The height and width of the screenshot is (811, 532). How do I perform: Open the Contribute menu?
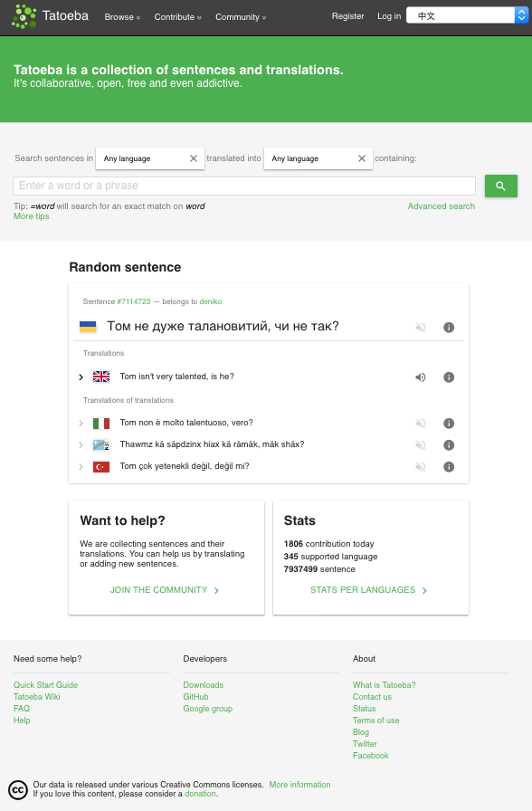coord(178,17)
